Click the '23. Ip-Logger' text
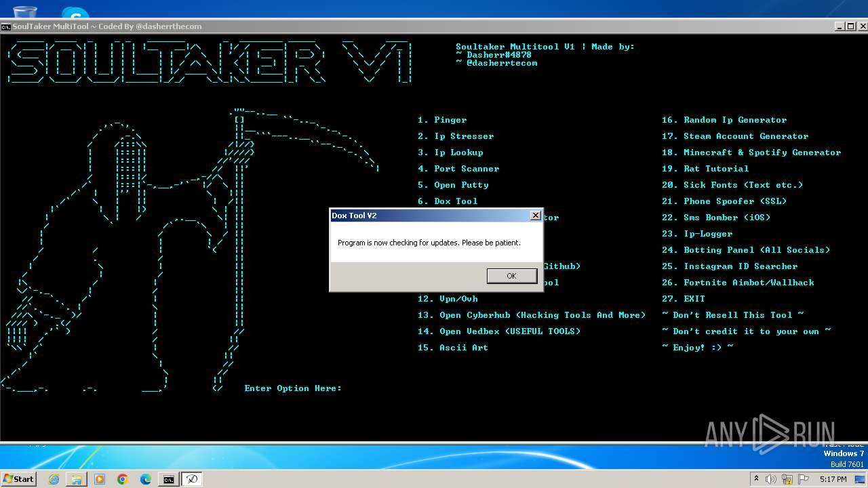Screen dimensions: 868x488 tap(697, 234)
